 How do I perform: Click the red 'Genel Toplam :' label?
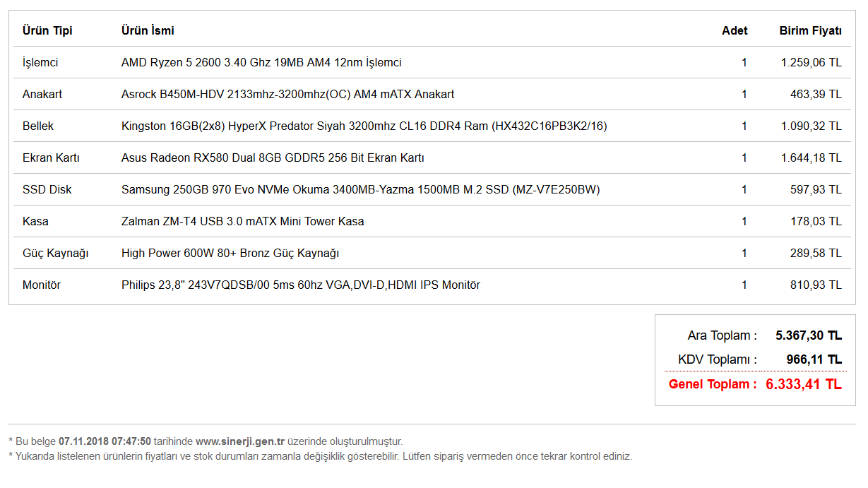coord(713,384)
